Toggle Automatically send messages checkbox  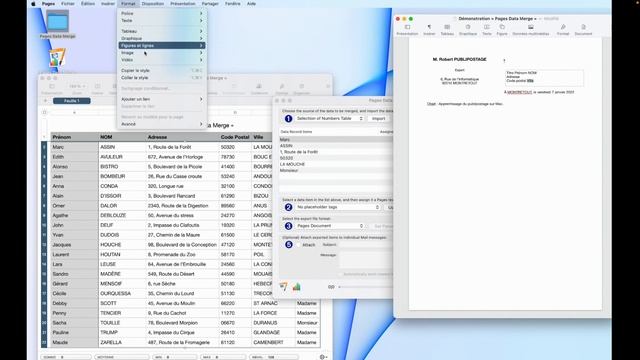tap(340, 274)
